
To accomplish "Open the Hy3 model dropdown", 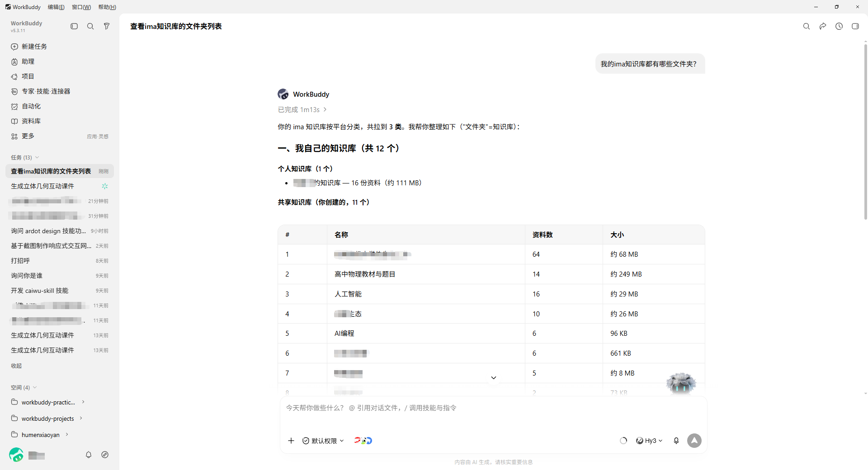I will [649, 441].
